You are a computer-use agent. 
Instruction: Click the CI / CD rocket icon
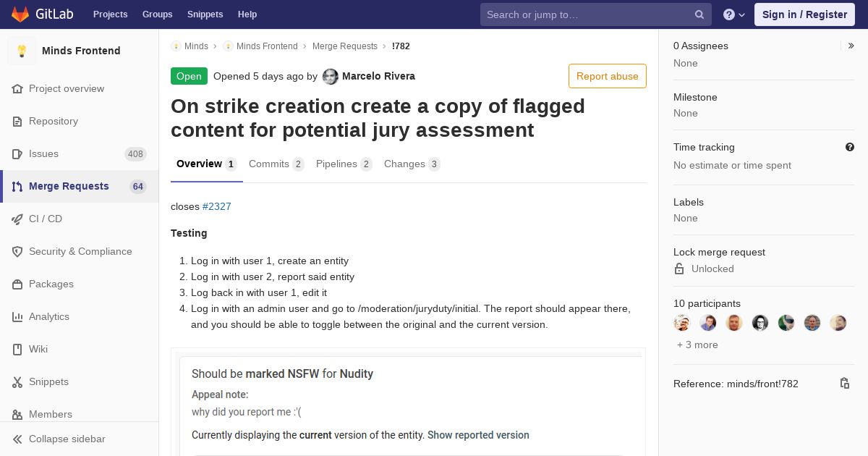tap(17, 219)
